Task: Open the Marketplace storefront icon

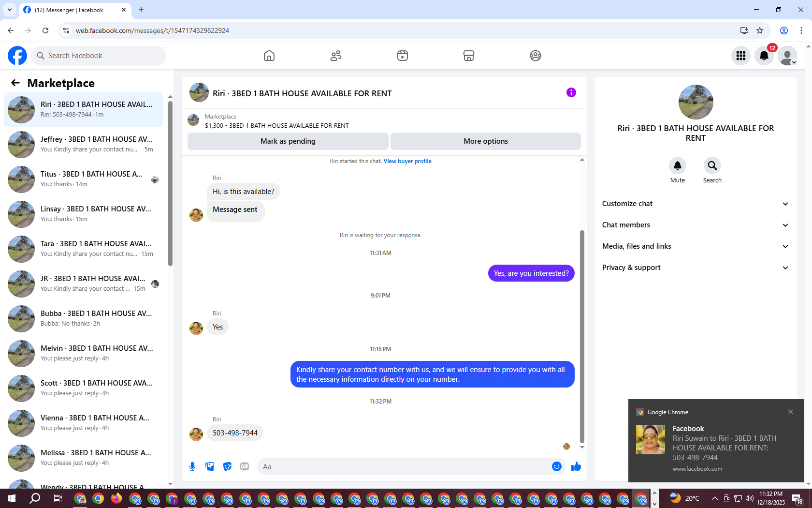Action: [x=469, y=56]
